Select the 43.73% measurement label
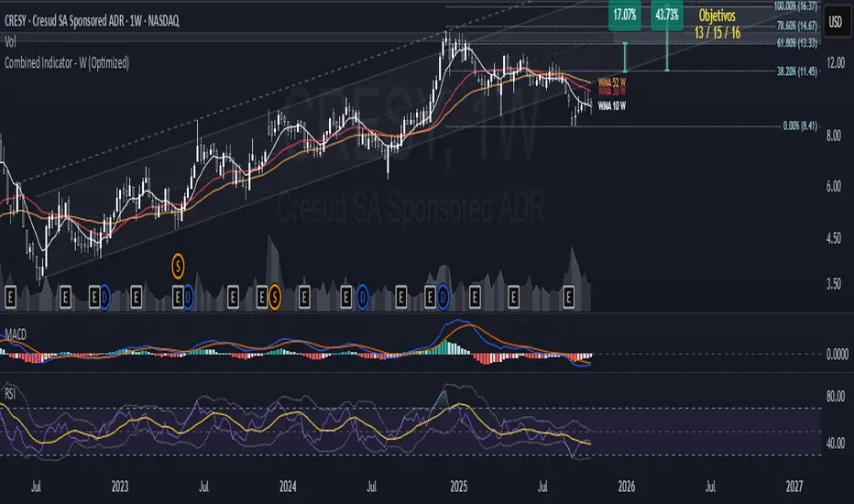The height and width of the screenshot is (504, 854). [667, 16]
